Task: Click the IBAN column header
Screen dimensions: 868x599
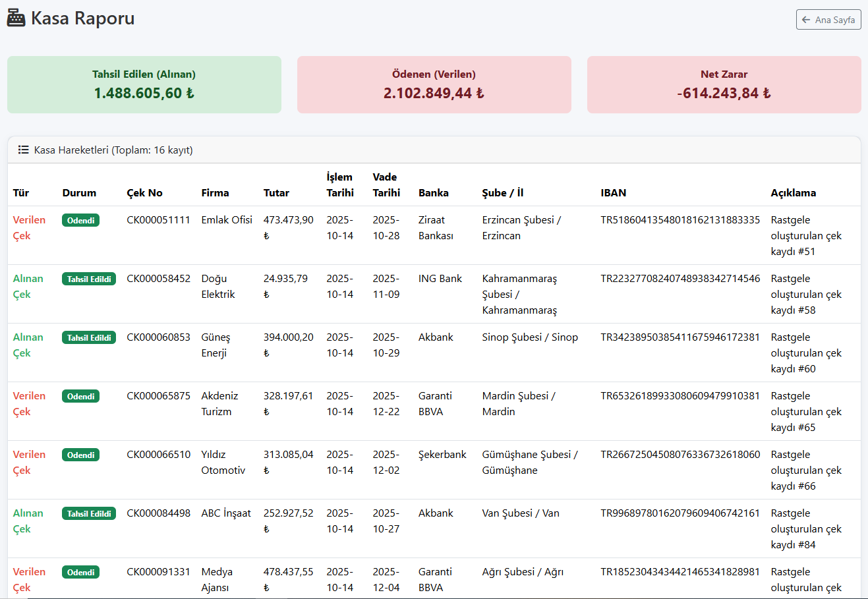Action: (x=613, y=193)
